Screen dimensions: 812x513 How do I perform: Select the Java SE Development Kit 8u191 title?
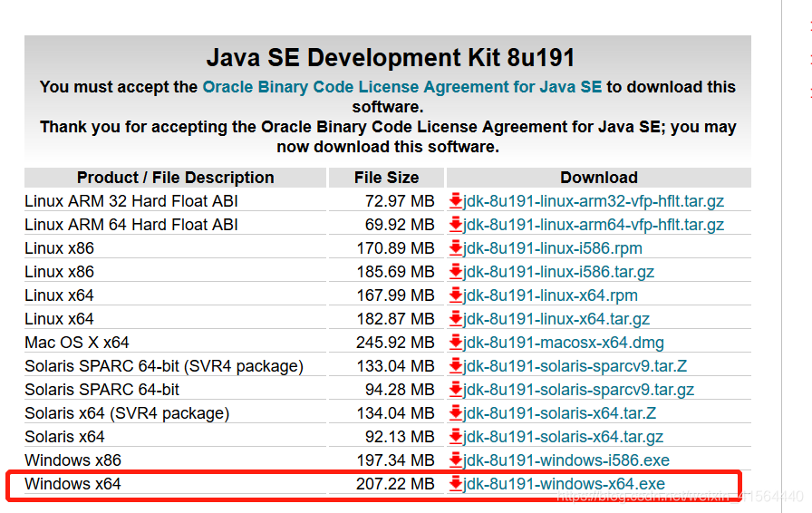tap(391, 57)
